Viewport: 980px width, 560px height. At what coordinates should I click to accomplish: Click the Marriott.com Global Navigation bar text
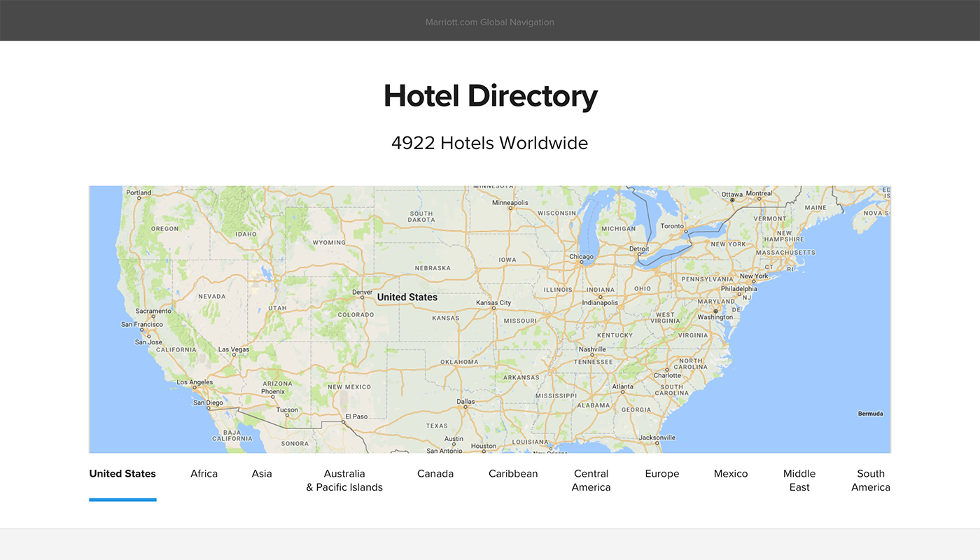(x=490, y=22)
